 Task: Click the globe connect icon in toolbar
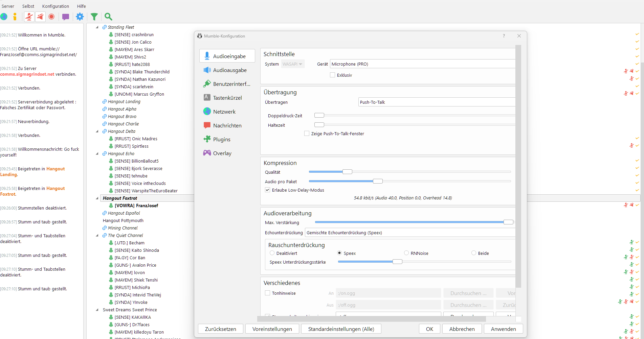[4, 17]
